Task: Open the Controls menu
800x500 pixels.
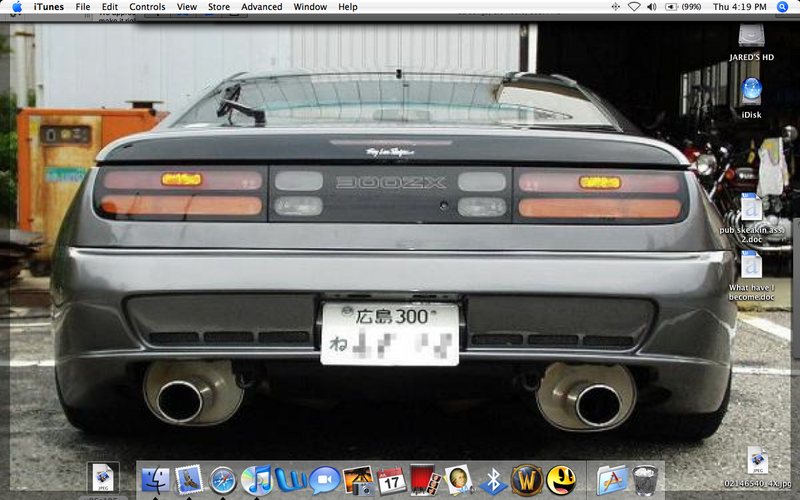Action: pos(147,7)
